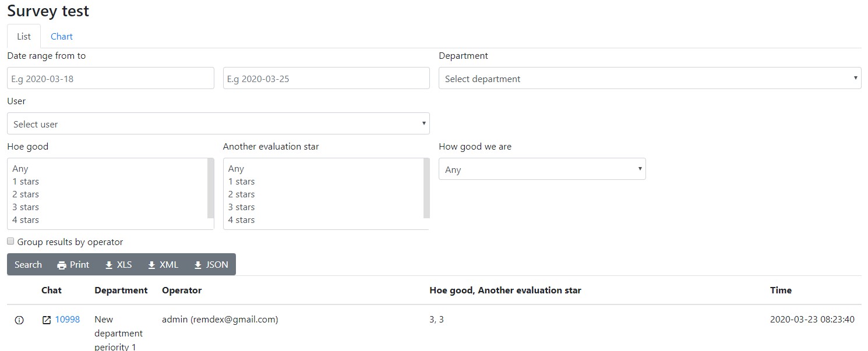Click the Hoe good list scrollbar

[x=211, y=189]
